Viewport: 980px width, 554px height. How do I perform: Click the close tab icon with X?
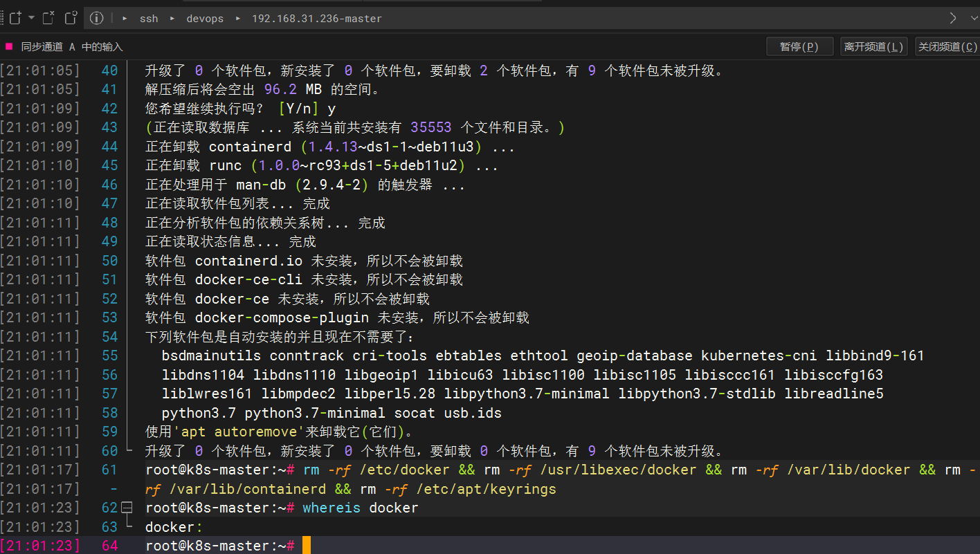[48, 18]
